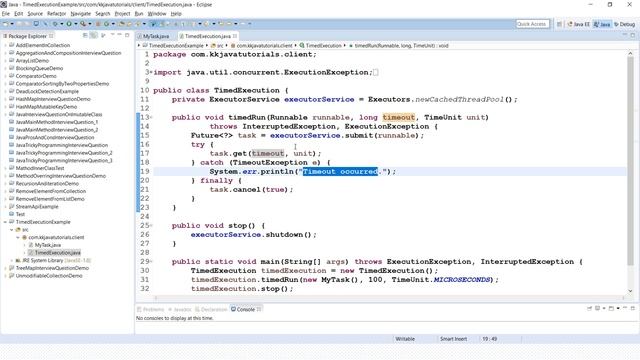Click Display Selected Console icon
The image size is (640, 360).
pos(598,308)
